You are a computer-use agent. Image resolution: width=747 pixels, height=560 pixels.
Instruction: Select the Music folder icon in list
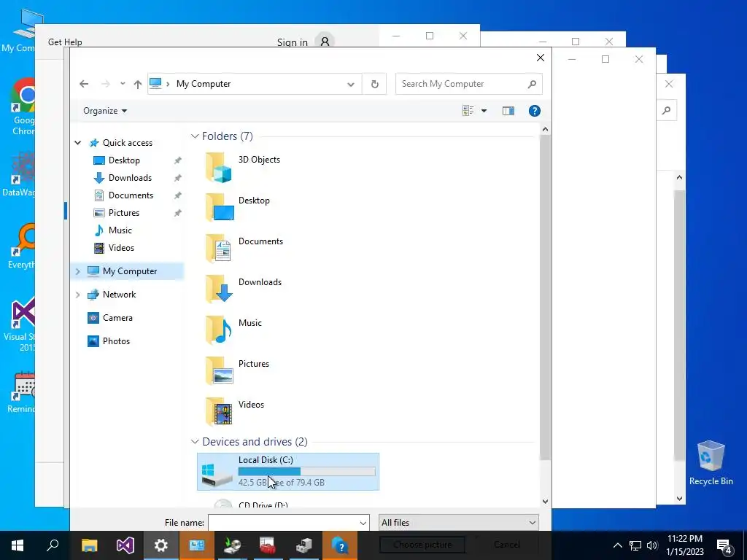219,330
